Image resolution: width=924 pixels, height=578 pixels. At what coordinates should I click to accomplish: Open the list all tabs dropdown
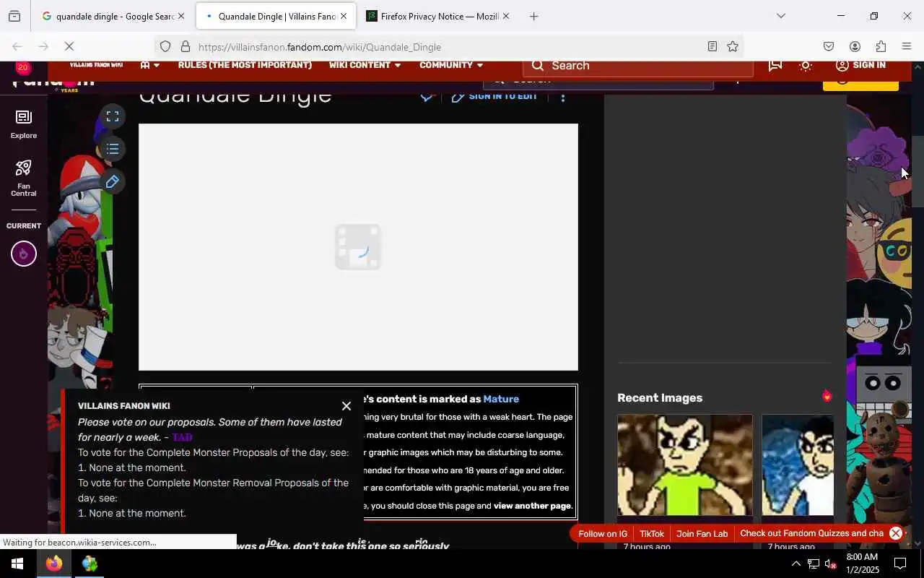[x=780, y=16]
